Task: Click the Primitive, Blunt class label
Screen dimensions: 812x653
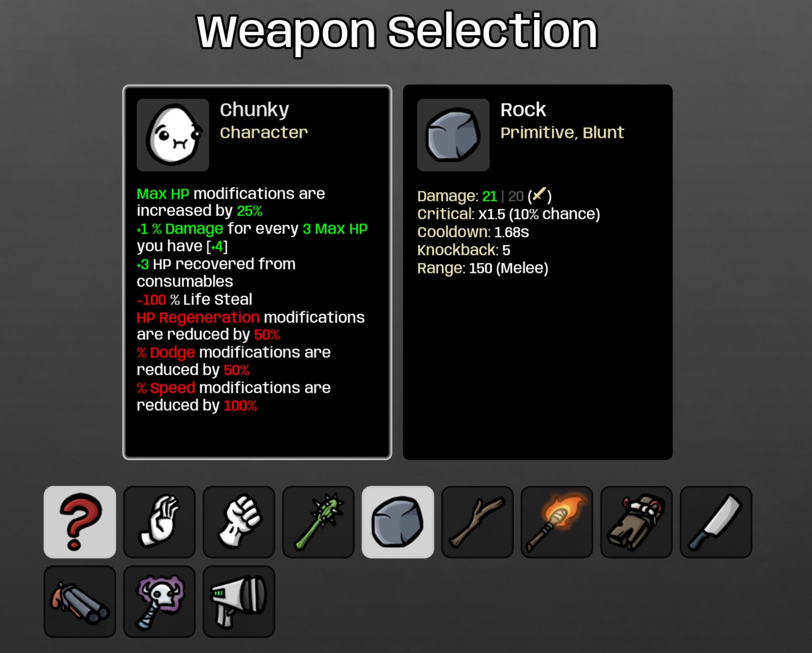Action: (562, 133)
